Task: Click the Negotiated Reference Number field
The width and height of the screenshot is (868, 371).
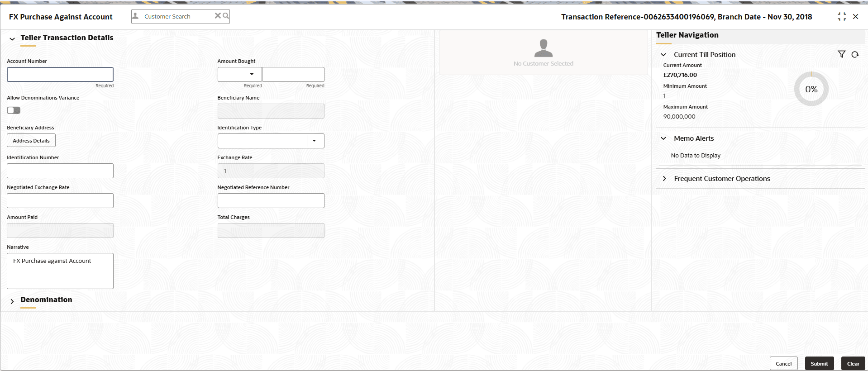Action: click(271, 200)
